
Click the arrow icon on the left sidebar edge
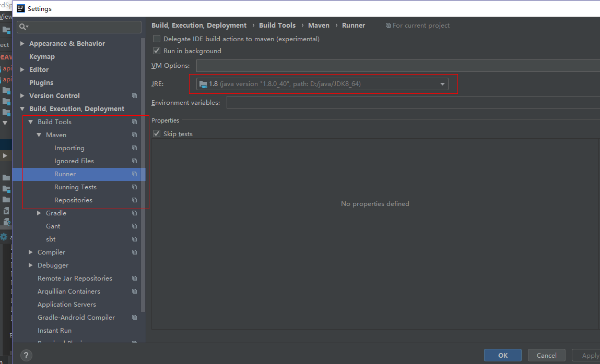(x=6, y=155)
